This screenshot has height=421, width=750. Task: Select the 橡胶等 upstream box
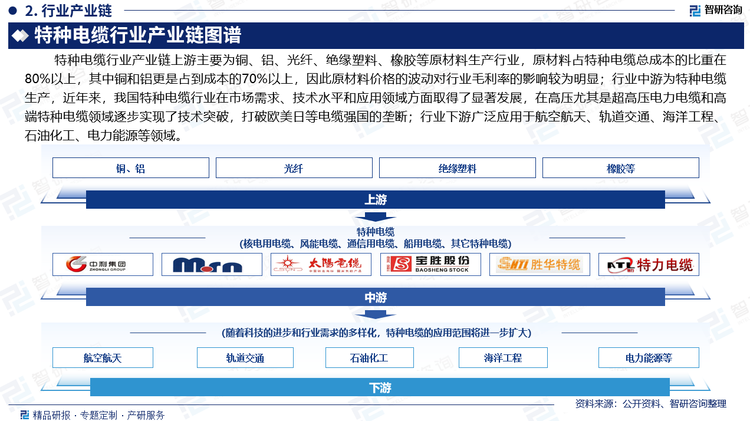coord(620,168)
